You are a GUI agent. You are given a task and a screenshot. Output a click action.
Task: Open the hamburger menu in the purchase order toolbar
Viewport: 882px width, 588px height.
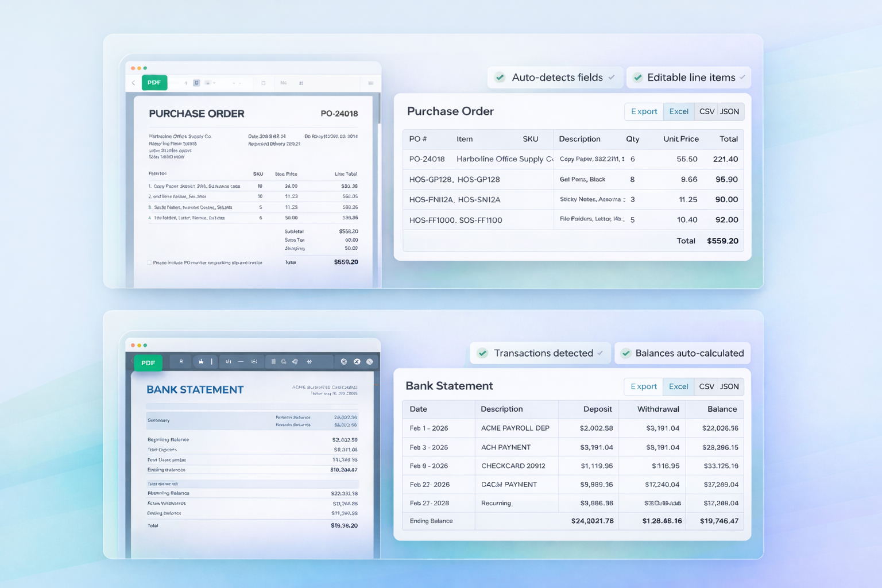[x=370, y=83]
